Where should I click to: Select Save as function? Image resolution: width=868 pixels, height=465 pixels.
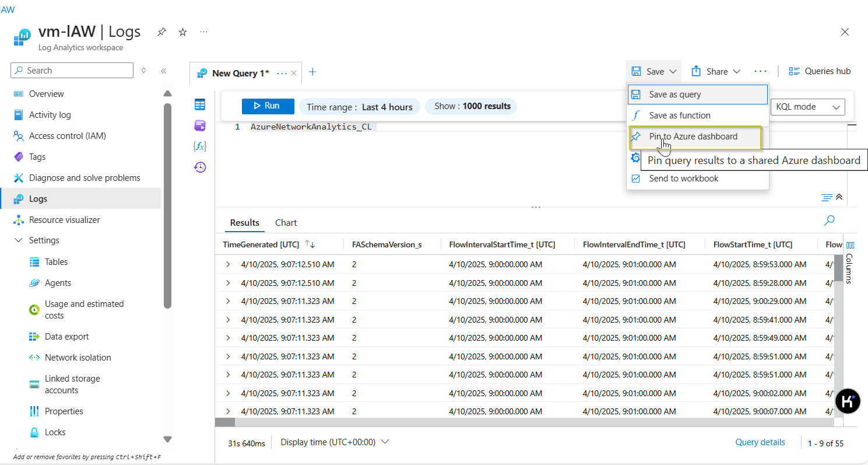[x=698, y=116]
